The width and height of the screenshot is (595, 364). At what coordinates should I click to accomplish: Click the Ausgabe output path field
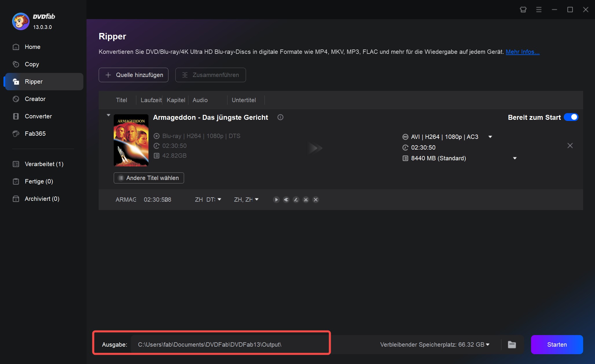230,345
